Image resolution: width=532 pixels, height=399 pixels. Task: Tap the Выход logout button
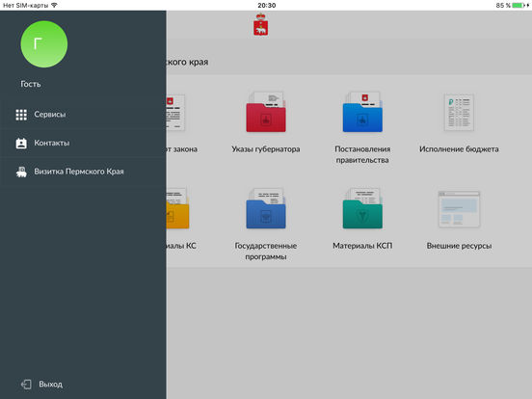41,385
